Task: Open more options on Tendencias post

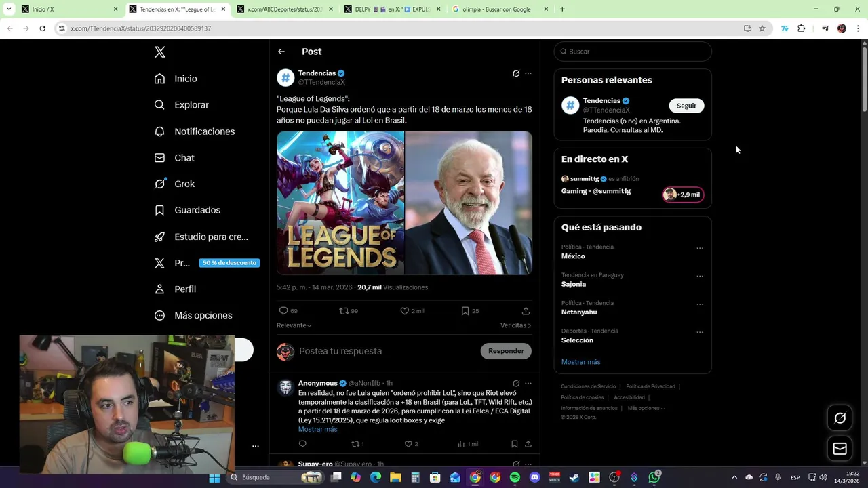Action: 528,73
